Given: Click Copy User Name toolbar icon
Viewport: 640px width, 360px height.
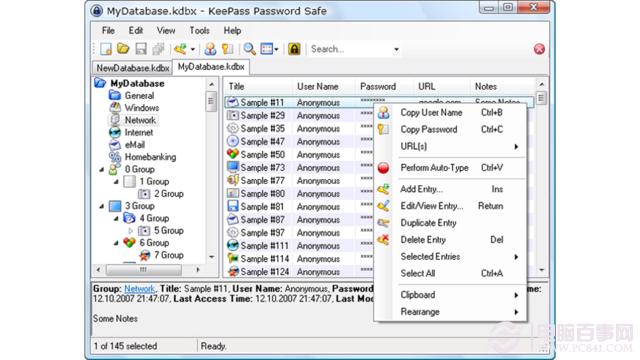Looking at the screenshot, I should pyautogui.click(x=210, y=49).
